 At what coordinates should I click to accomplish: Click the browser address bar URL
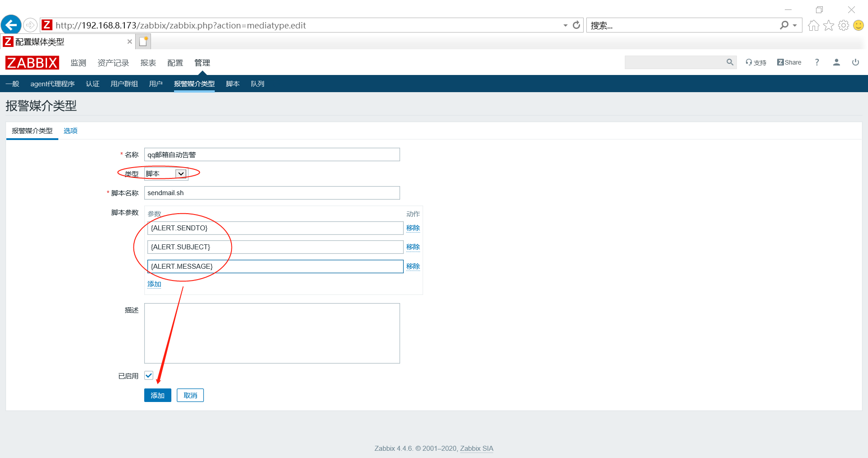tap(181, 25)
